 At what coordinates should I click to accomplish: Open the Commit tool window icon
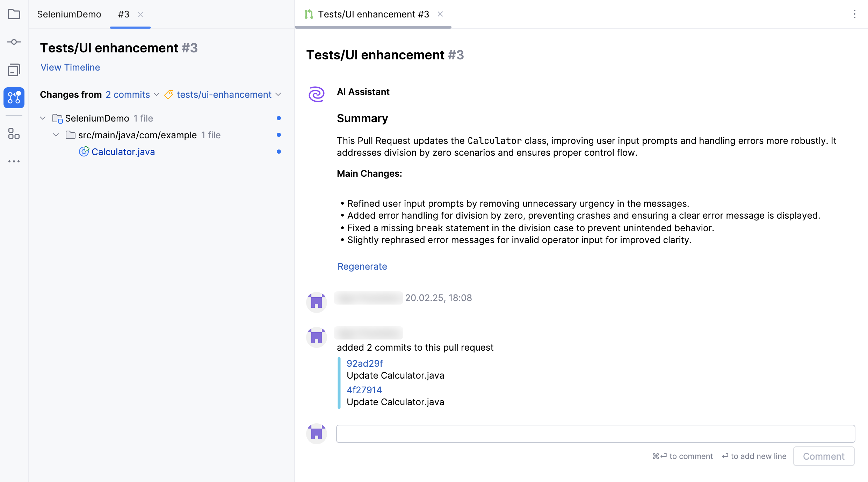[14, 42]
